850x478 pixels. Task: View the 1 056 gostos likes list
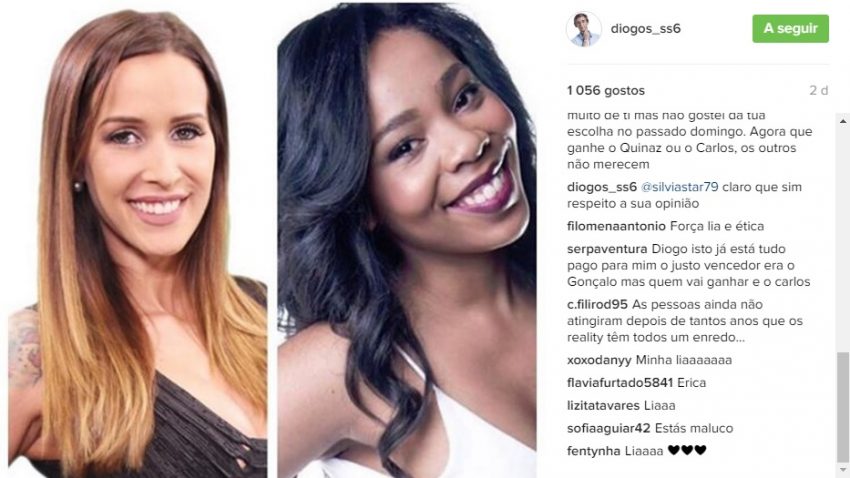point(606,91)
